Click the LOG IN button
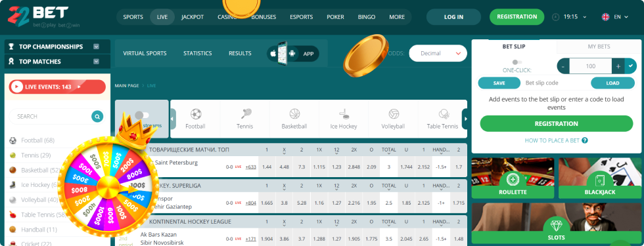The width and height of the screenshot is (644, 246). point(453,17)
